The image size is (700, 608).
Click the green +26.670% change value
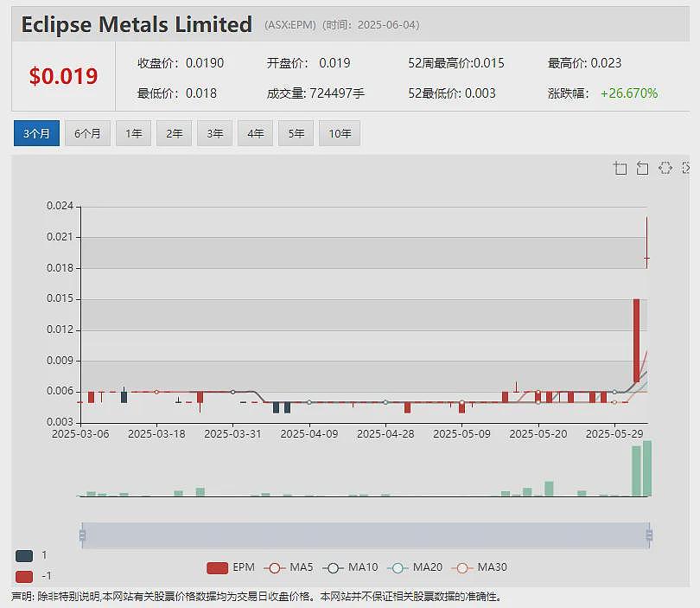[629, 93]
